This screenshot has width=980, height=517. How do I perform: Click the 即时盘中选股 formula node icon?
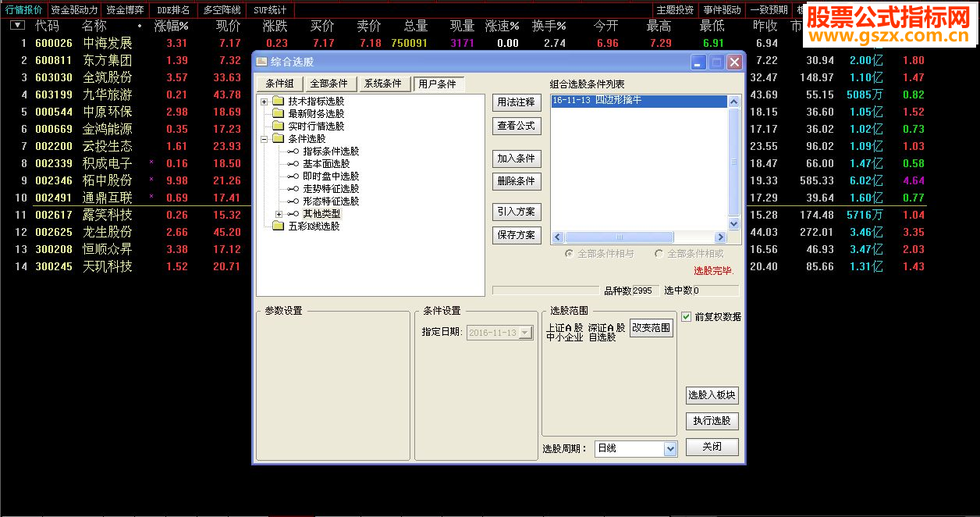click(293, 176)
